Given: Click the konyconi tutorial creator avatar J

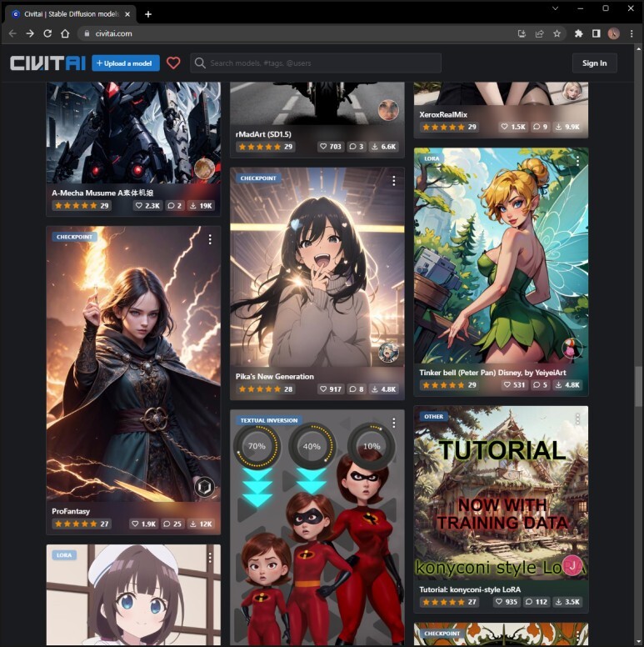Looking at the screenshot, I should 572,566.
